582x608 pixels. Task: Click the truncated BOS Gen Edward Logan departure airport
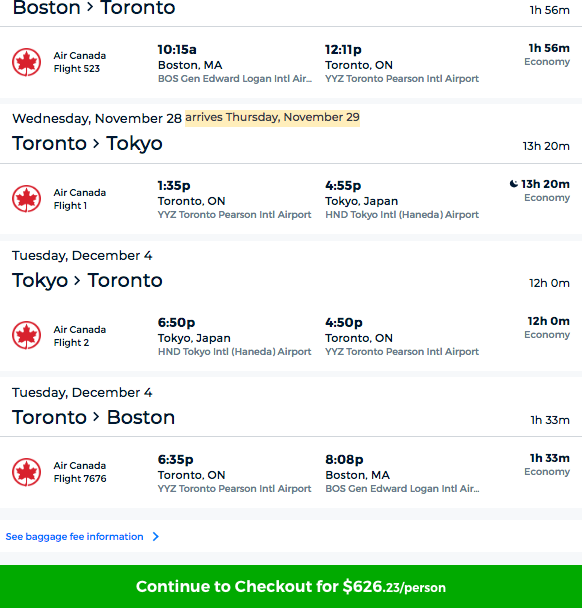coord(235,79)
